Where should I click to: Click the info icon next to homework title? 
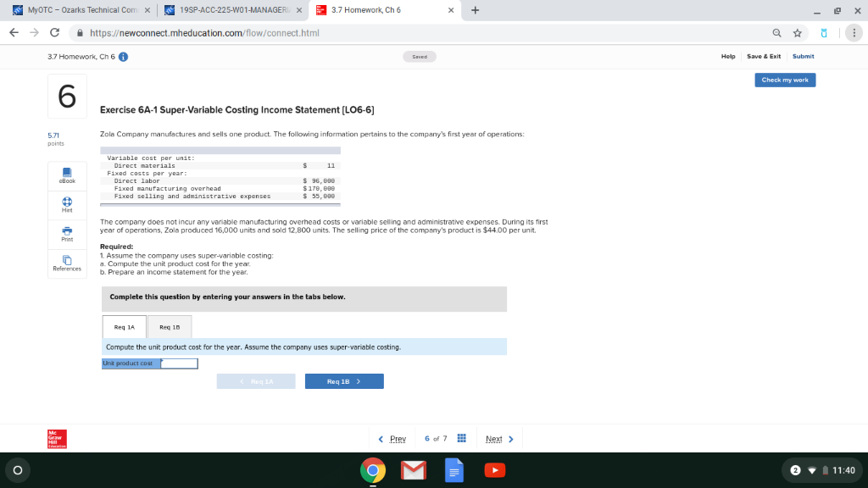[124, 57]
